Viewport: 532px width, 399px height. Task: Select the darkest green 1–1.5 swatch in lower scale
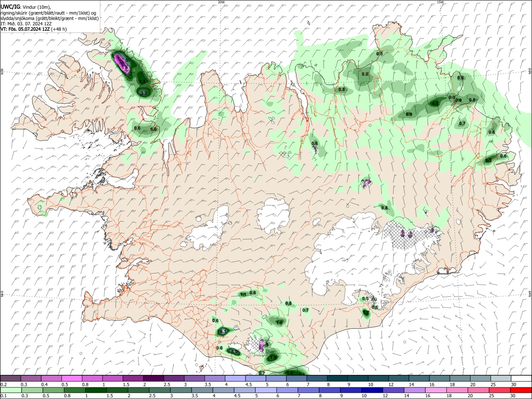click(96, 390)
